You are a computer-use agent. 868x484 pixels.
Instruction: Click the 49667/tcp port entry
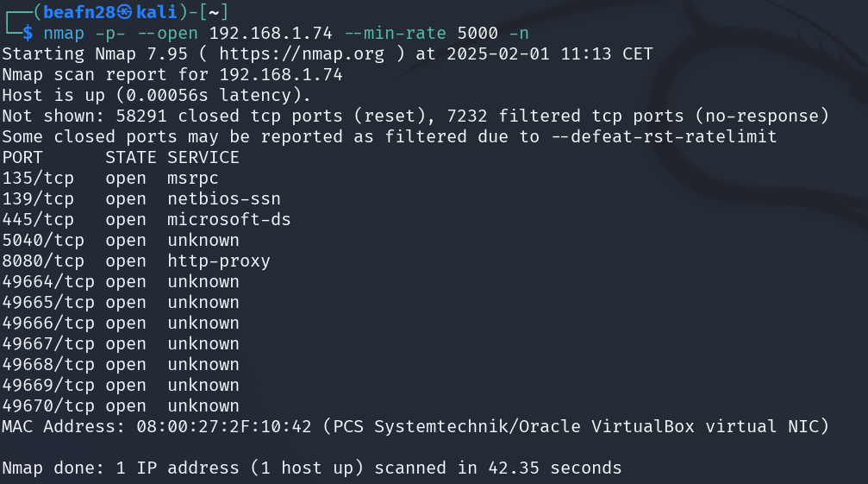(48, 344)
